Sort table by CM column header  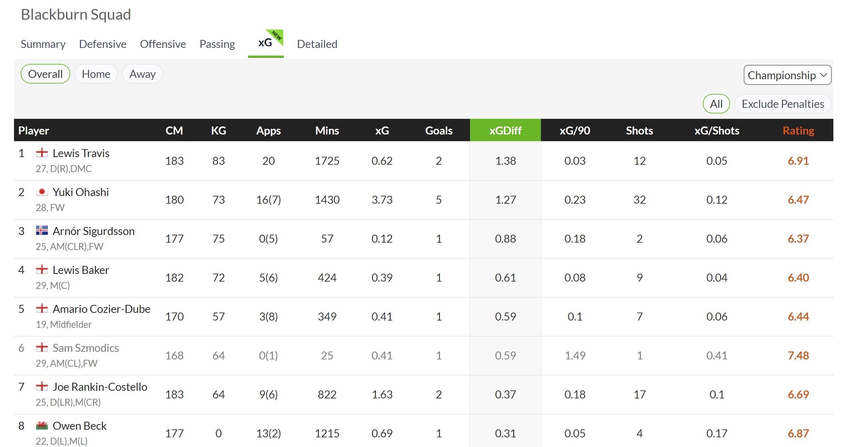(x=174, y=130)
